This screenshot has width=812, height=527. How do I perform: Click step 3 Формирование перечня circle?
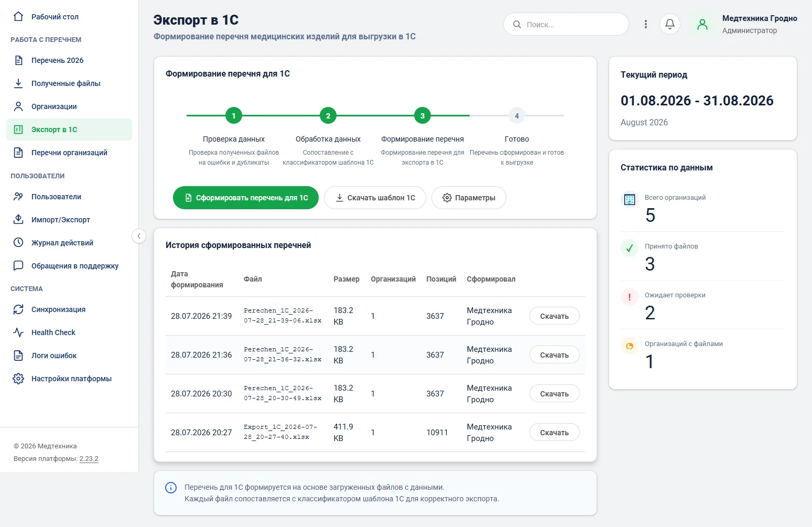pos(423,115)
